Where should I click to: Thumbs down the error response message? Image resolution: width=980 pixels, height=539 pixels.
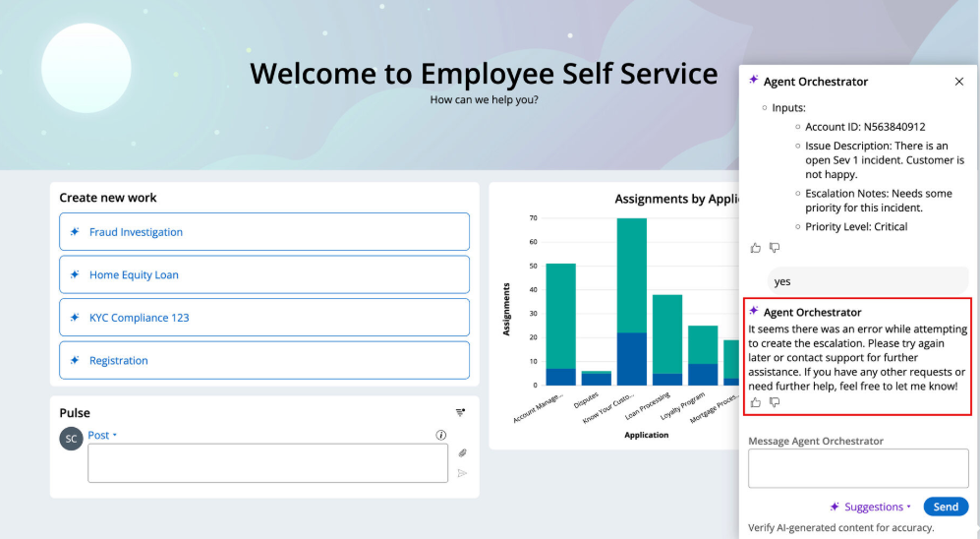775,402
